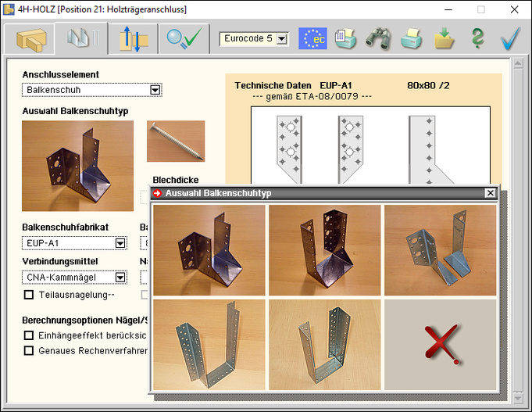This screenshot has height=412, width=532.
Task: Enable the Einhängeeffekt checkbox
Action: click(29, 335)
